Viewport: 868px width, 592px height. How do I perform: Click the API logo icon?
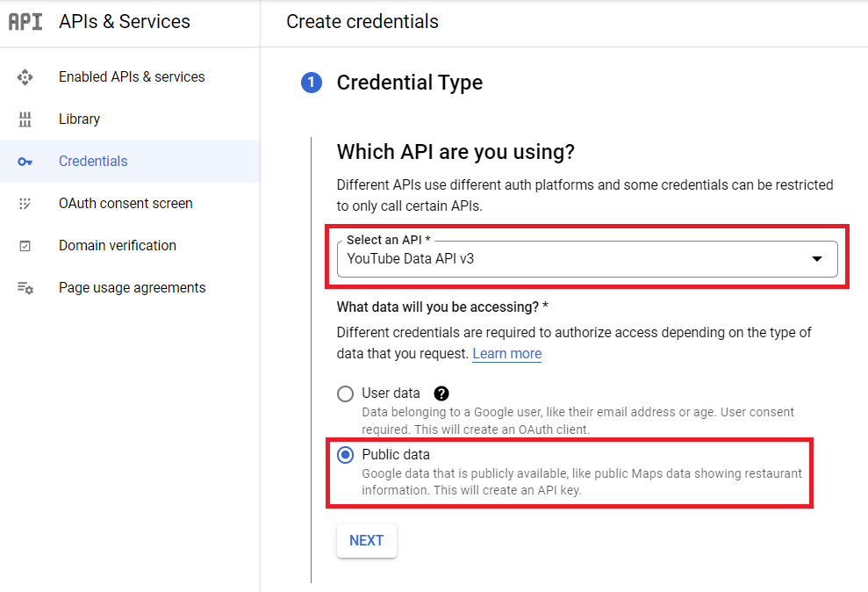[x=25, y=22]
